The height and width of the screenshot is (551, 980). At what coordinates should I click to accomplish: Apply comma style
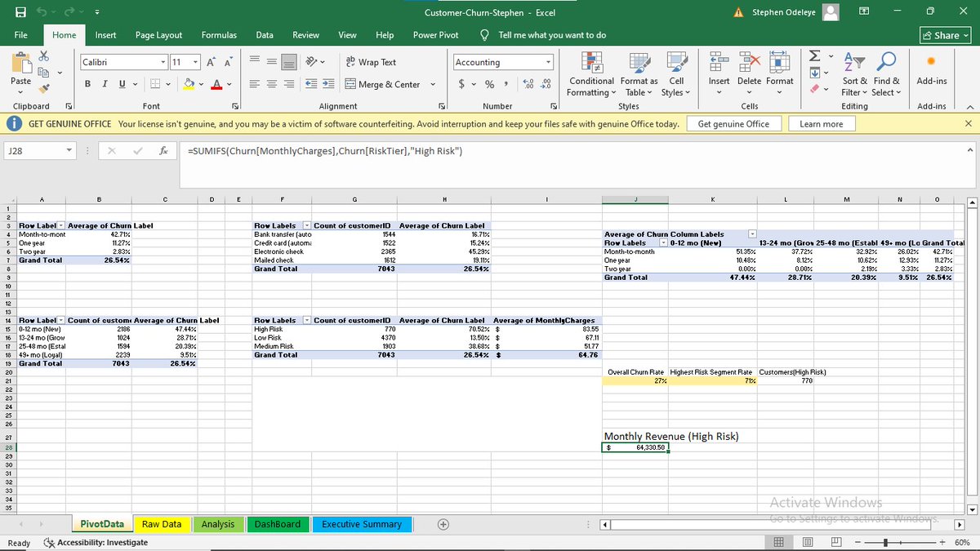tap(507, 84)
